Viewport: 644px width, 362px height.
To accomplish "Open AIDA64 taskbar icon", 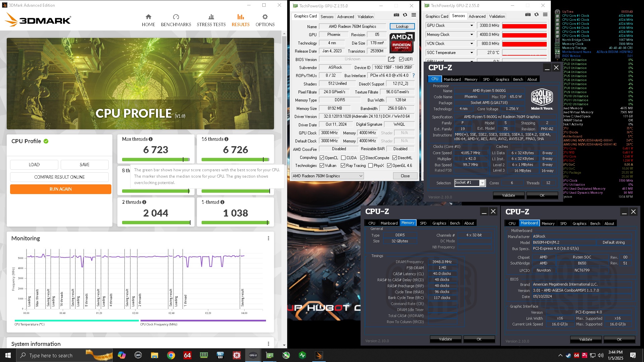I will point(187,355).
